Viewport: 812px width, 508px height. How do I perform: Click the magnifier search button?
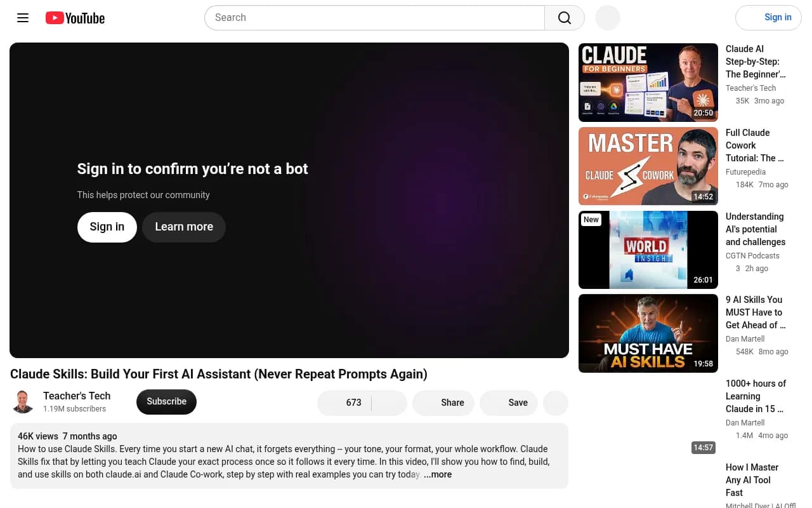(x=565, y=18)
